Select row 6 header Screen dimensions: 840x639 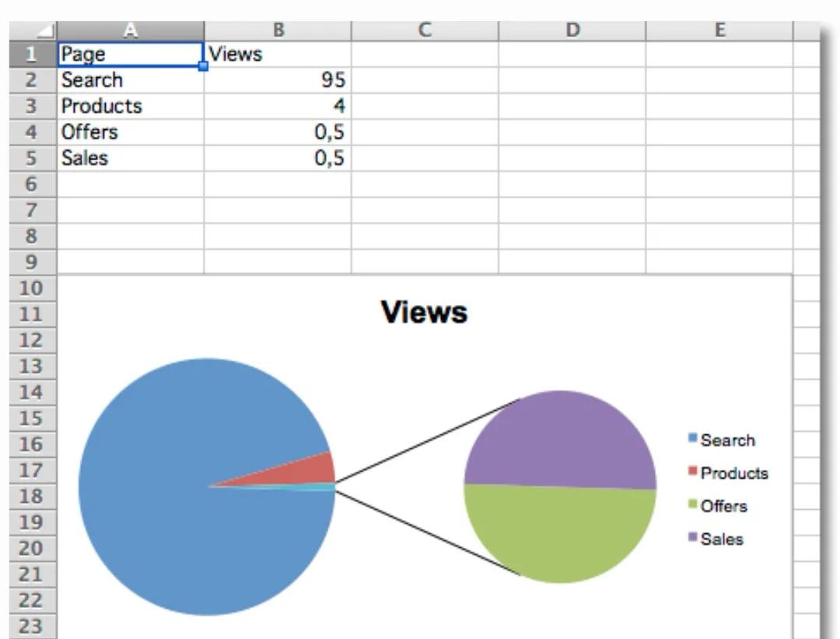33,184
